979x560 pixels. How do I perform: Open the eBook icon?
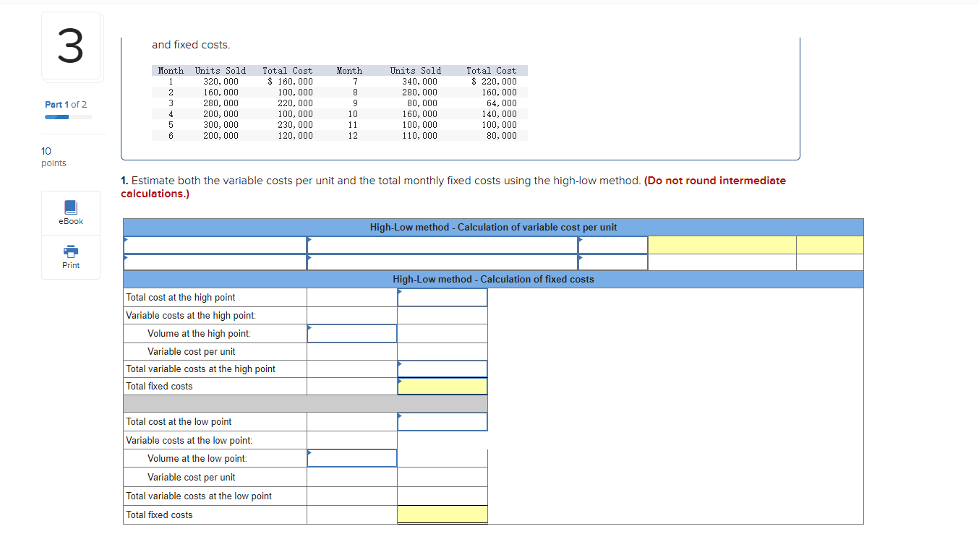click(x=71, y=207)
